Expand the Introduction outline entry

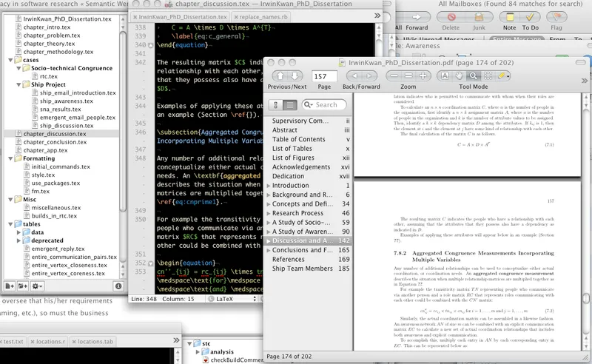point(269,186)
